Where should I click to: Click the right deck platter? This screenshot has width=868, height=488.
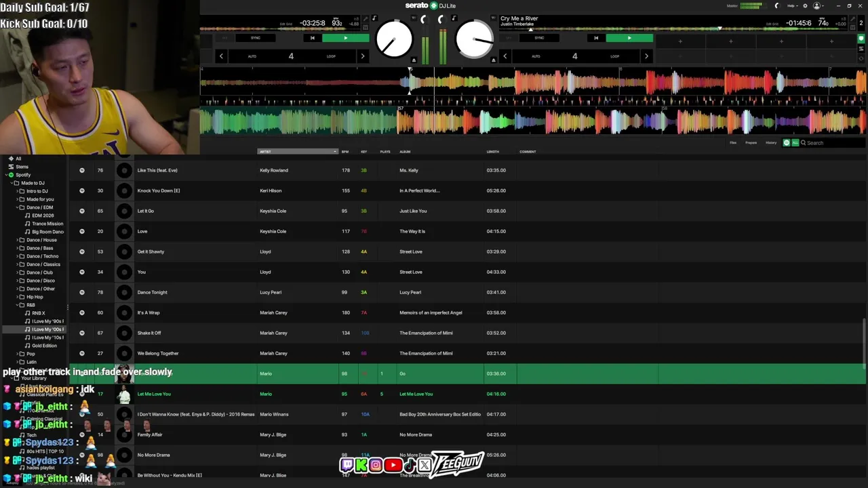(474, 40)
